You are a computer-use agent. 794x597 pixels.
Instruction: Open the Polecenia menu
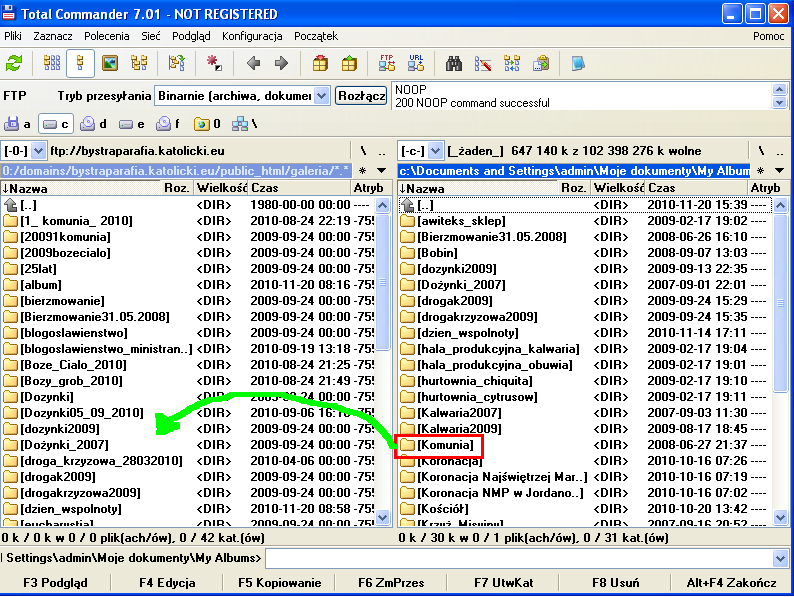pyautogui.click(x=106, y=36)
